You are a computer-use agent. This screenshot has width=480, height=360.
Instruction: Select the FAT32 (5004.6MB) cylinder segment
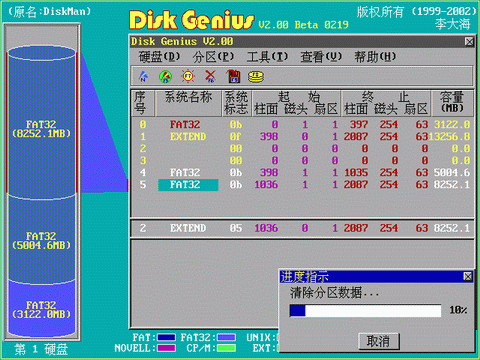42,241
